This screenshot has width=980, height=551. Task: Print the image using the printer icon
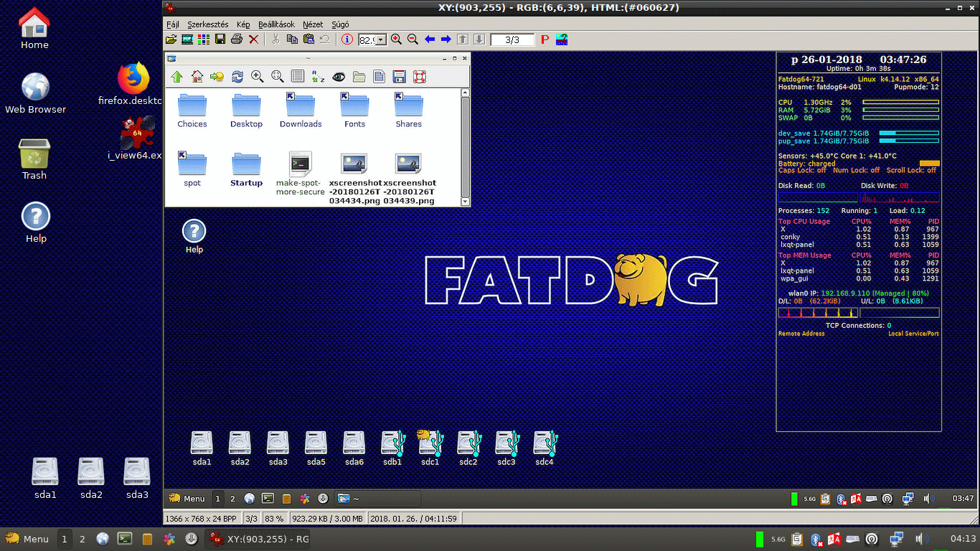pos(237,39)
